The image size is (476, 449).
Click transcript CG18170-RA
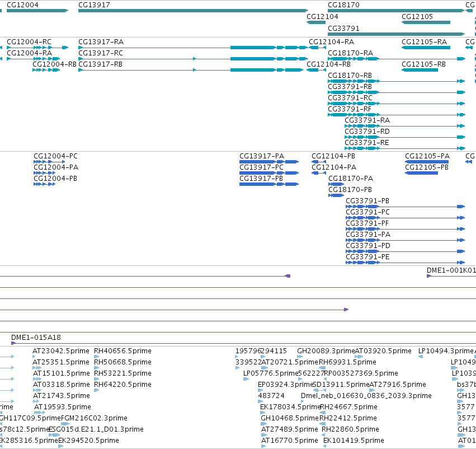pos(351,53)
